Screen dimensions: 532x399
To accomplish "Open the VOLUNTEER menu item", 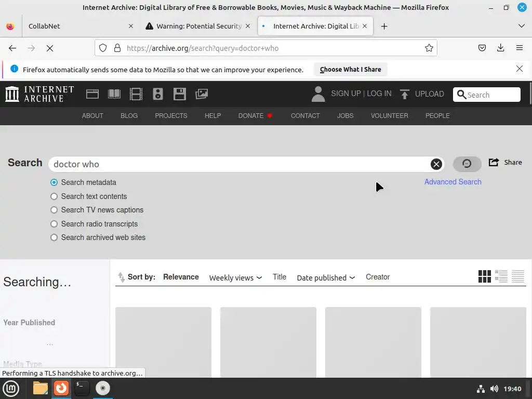I will 390,116.
